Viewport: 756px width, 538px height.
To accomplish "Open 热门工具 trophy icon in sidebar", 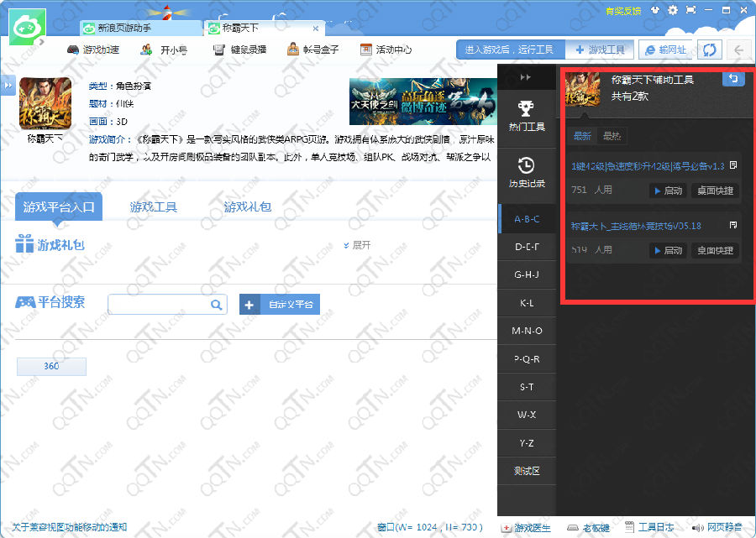I will pos(526,116).
